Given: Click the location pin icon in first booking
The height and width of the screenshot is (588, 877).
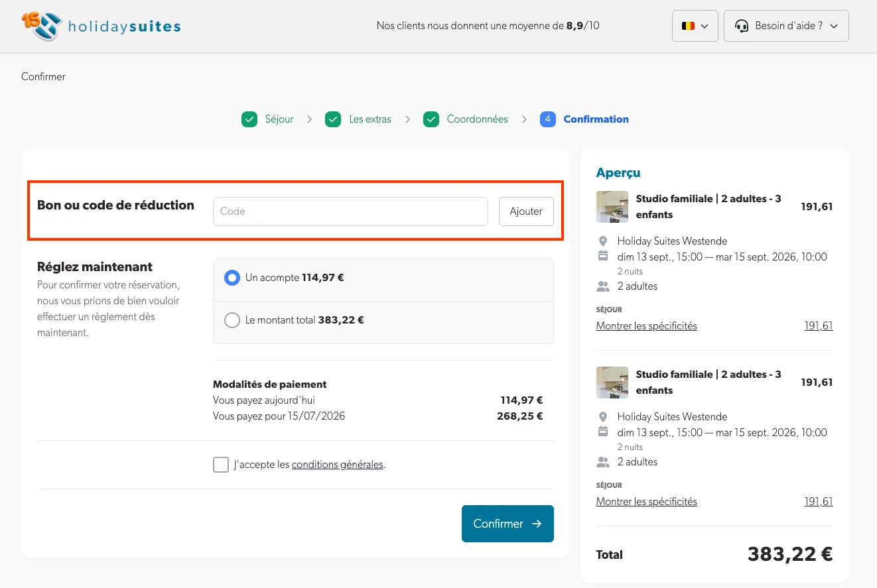Looking at the screenshot, I should point(603,241).
